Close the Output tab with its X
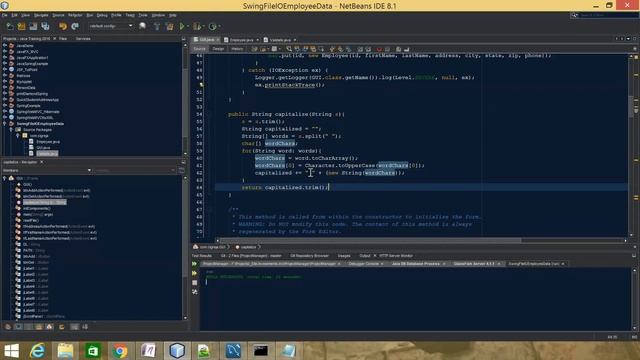The width and height of the screenshot is (640, 360). point(375,256)
